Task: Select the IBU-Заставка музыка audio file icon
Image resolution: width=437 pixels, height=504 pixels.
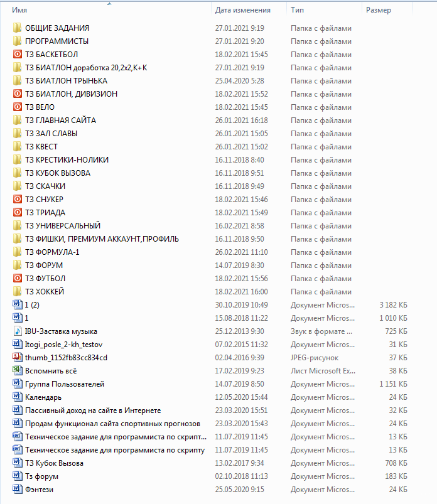Action: 18,331
